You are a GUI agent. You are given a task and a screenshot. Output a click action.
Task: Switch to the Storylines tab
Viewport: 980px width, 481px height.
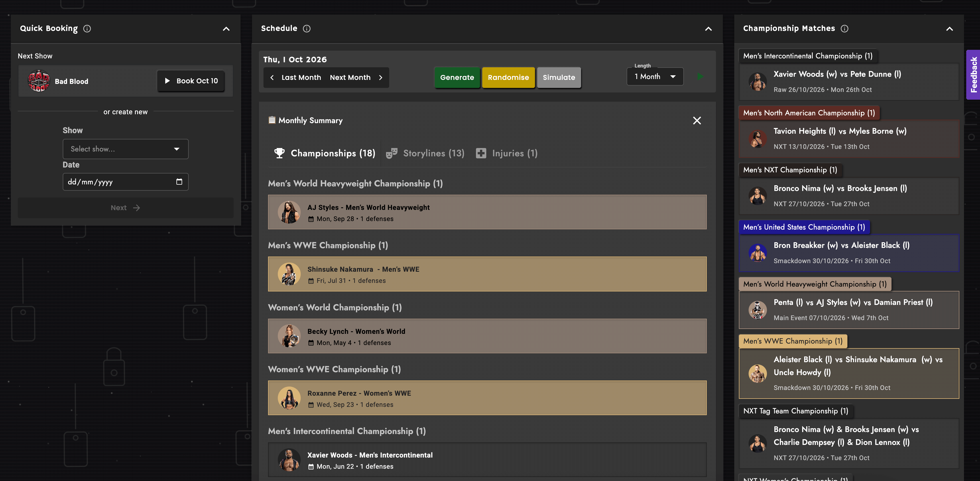pyautogui.click(x=425, y=153)
